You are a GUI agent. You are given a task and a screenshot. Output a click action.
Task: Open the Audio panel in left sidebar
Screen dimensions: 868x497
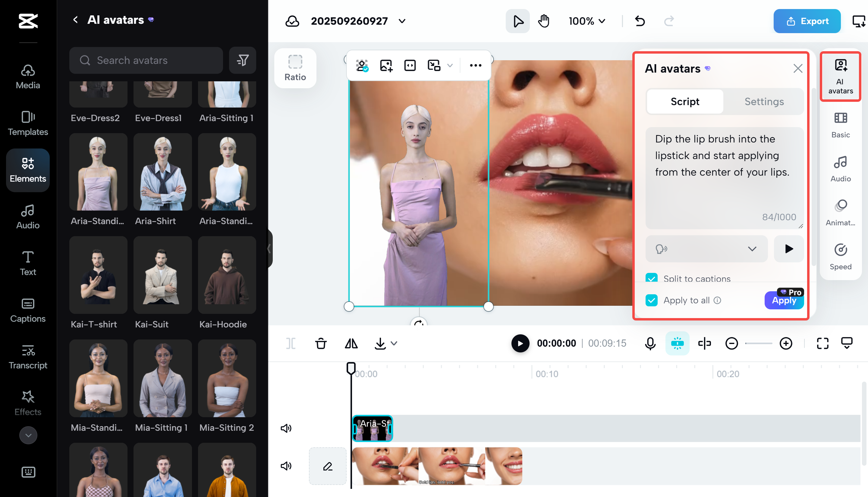[28, 216]
